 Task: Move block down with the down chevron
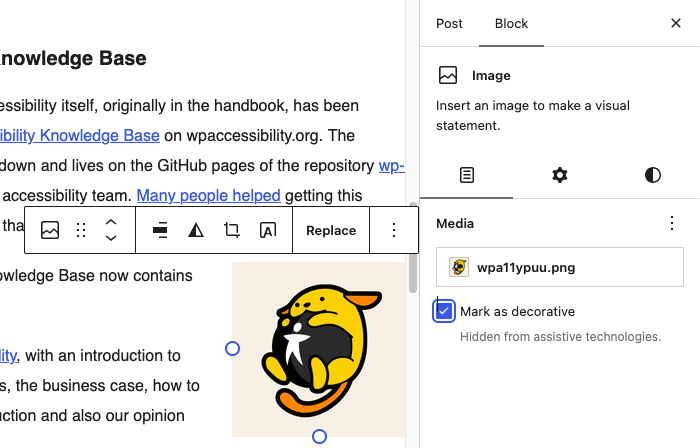pyautogui.click(x=111, y=238)
